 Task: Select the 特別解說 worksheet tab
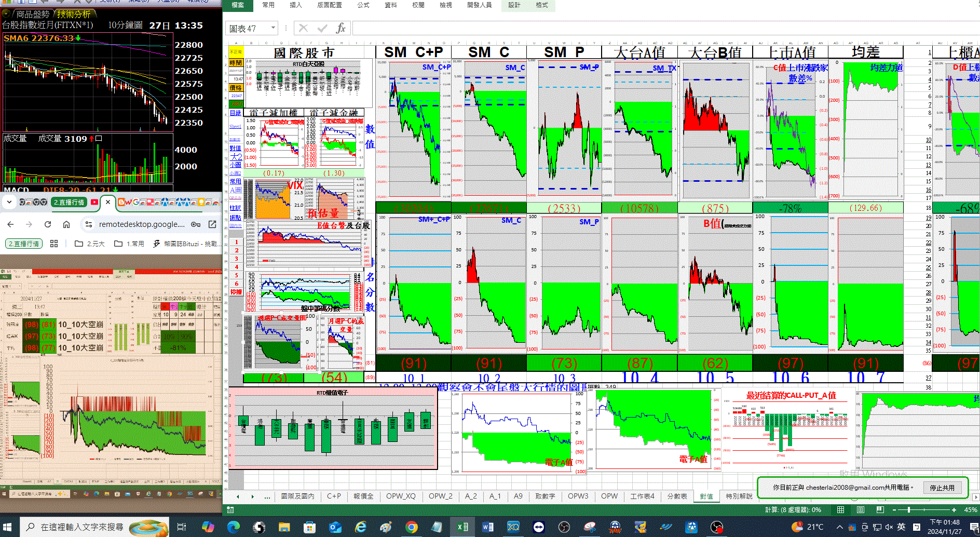(739, 496)
